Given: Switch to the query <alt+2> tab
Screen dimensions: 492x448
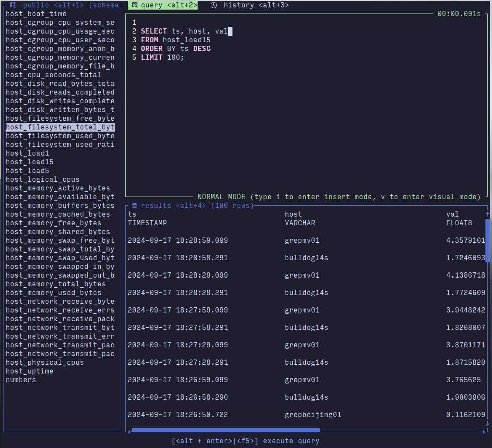Looking at the screenshot, I should click(x=163, y=5).
